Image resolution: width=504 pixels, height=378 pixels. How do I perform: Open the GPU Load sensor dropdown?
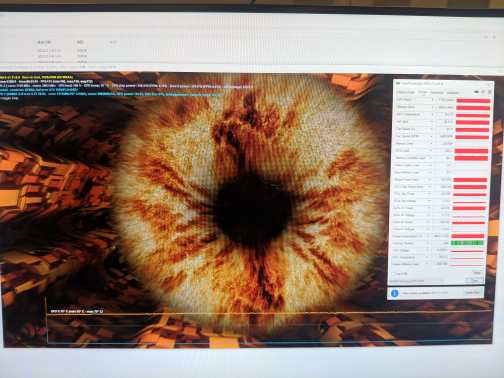pos(431,151)
